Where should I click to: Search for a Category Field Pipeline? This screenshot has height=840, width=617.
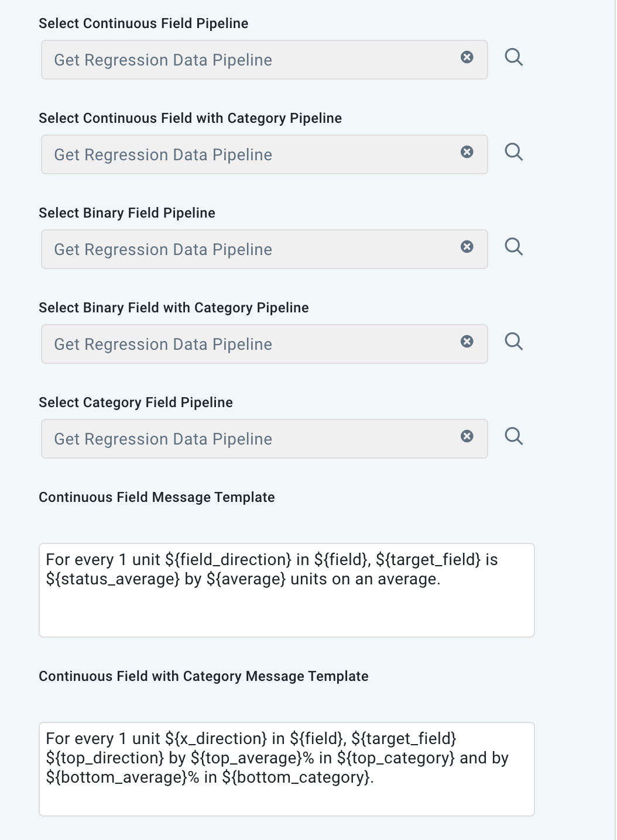click(x=515, y=436)
